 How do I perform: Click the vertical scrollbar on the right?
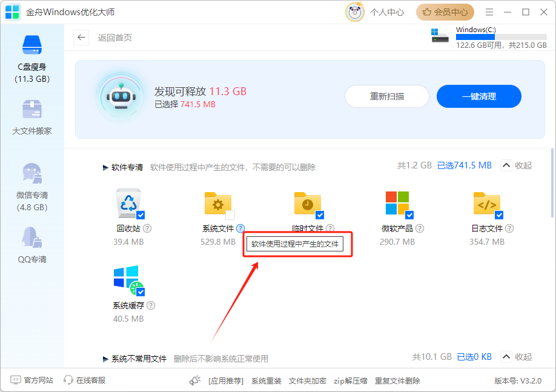coord(552,183)
